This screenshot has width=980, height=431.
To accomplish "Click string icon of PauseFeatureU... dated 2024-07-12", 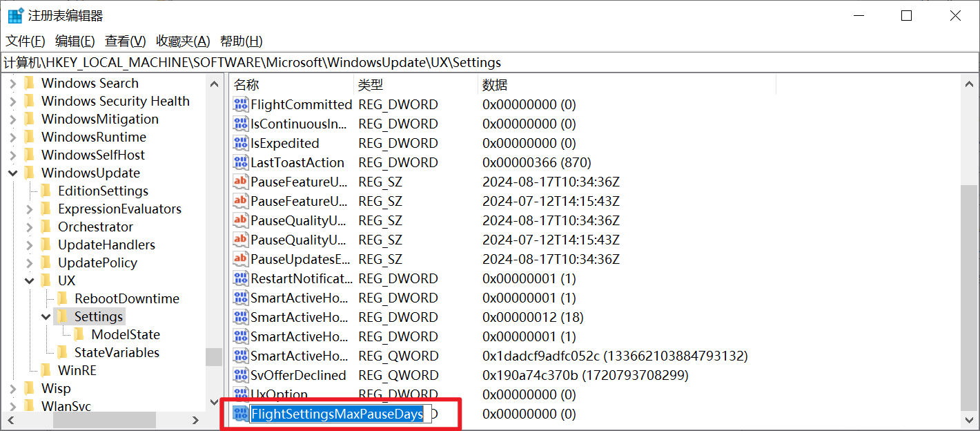I will coord(240,201).
